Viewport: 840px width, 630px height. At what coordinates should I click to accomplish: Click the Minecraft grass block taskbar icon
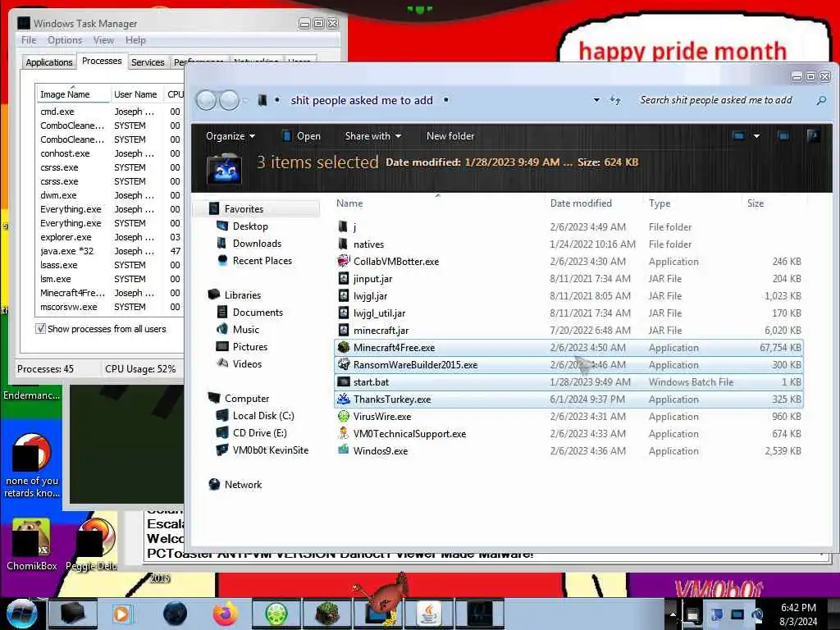click(327, 614)
